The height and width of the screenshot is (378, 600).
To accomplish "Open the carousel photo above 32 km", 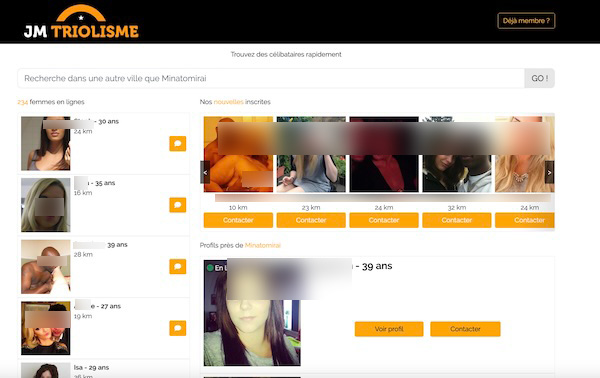I will point(457,154).
